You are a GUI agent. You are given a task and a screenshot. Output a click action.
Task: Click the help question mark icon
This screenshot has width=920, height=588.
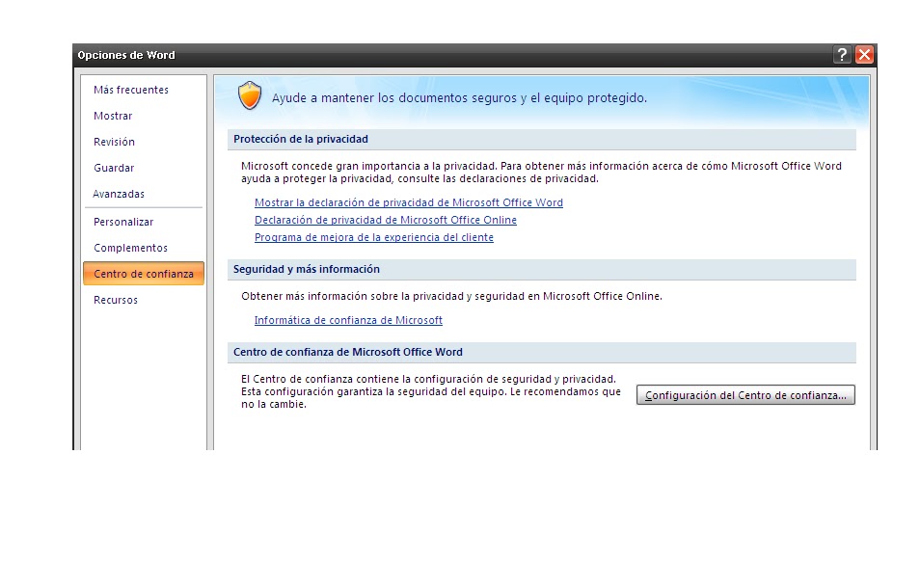coord(842,55)
